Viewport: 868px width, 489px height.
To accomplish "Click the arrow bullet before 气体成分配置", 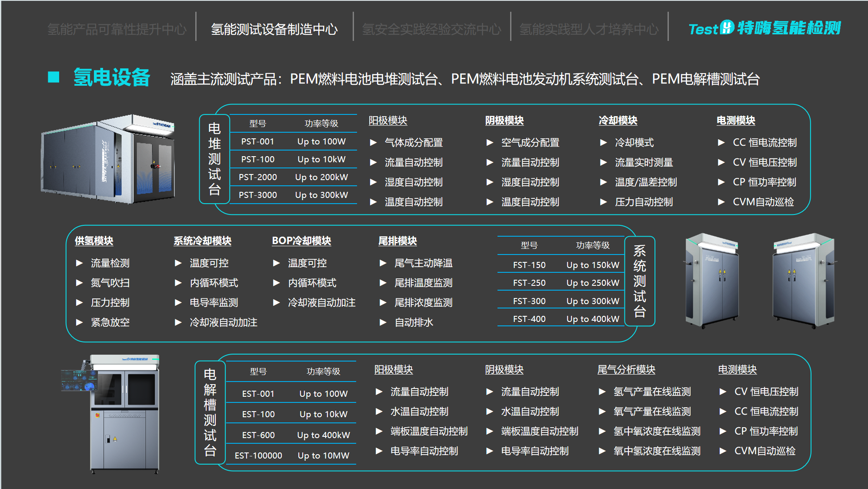I will pos(373,142).
